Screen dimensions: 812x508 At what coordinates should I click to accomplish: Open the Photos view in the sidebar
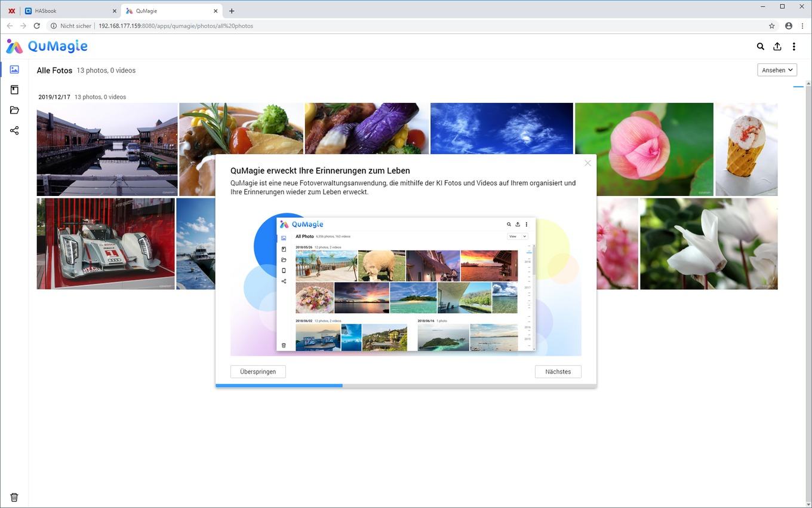14,69
